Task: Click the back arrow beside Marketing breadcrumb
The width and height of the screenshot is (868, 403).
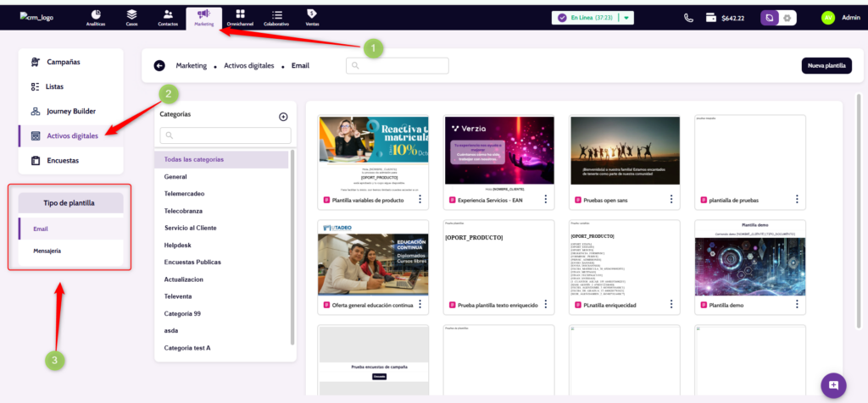Action: (159, 65)
